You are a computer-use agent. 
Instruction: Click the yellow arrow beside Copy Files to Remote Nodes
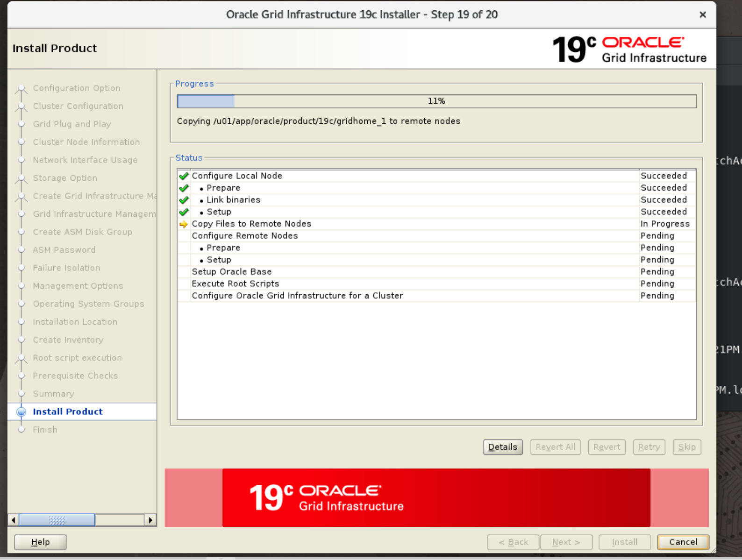click(184, 224)
